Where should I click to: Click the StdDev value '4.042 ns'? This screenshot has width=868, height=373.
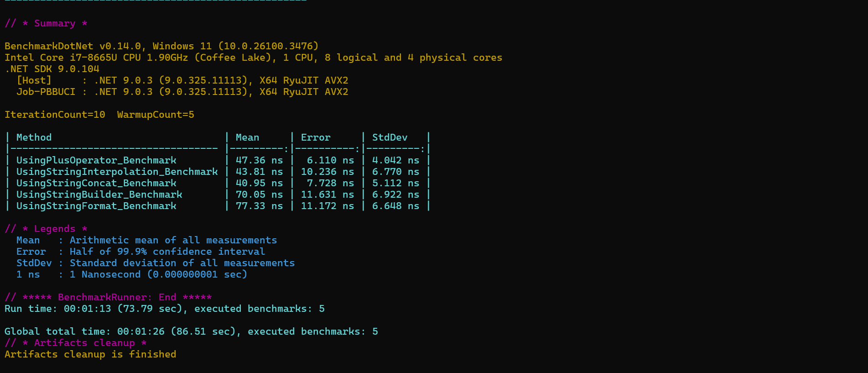tap(395, 160)
